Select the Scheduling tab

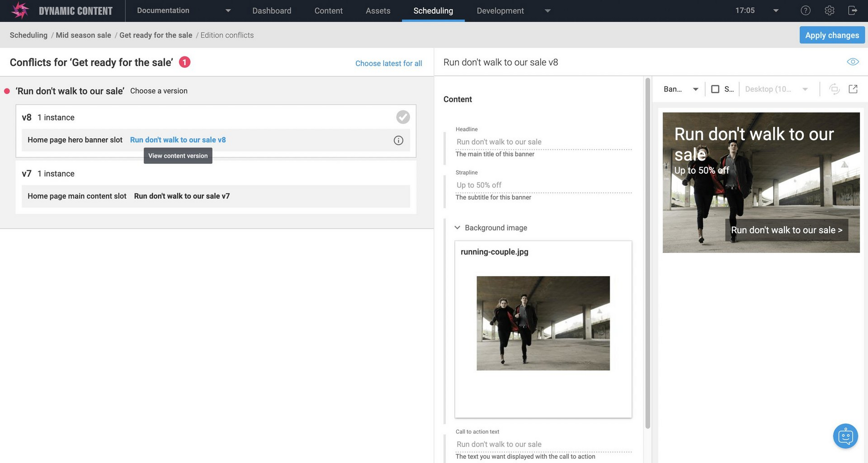[x=433, y=11]
